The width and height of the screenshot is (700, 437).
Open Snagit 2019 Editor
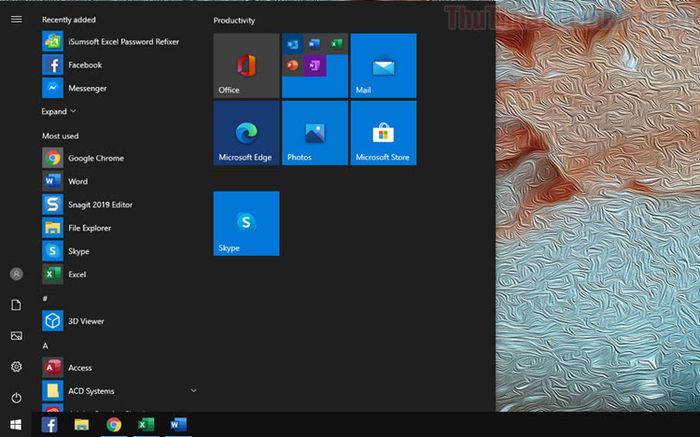119,204
